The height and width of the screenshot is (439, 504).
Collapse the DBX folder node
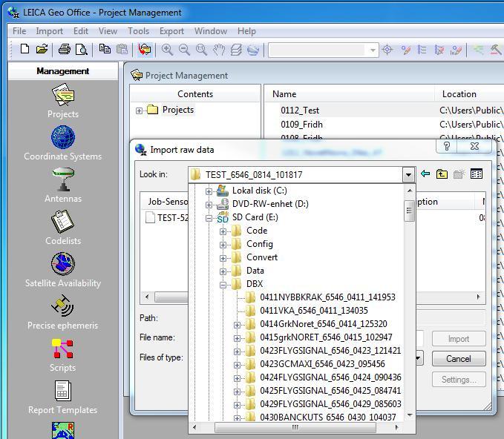pos(223,285)
